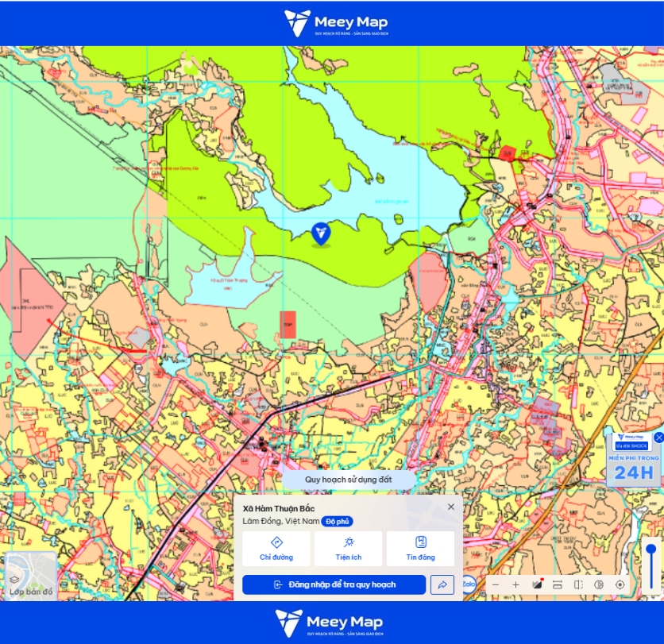Click the login icon on Đăng nhập button
664x644 pixels.
pos(278,585)
